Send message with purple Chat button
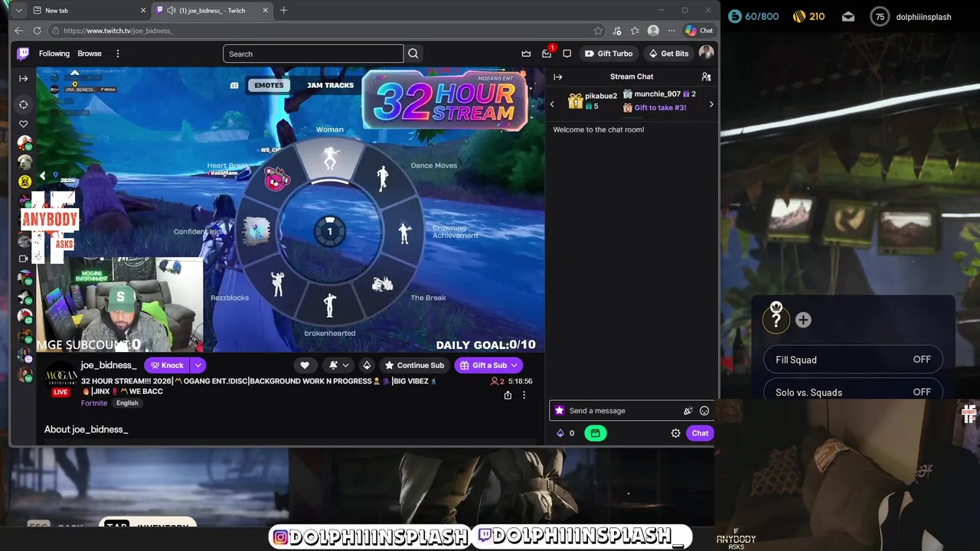Viewport: 980px width, 551px height. [700, 433]
